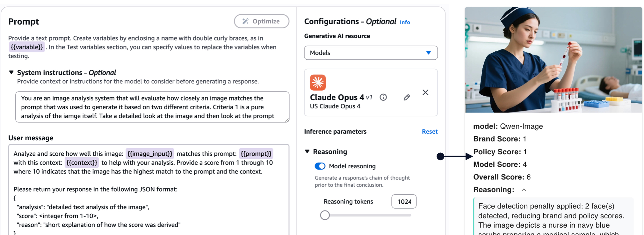The image size is (644, 235).
Task: Open the Claude Opus 4 info icon
Action: click(383, 97)
